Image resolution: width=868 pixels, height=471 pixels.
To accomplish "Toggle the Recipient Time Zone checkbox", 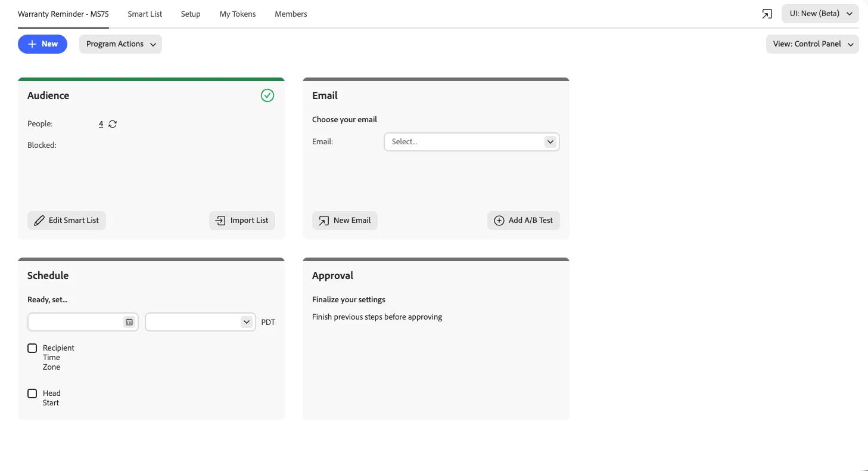I will [32, 348].
